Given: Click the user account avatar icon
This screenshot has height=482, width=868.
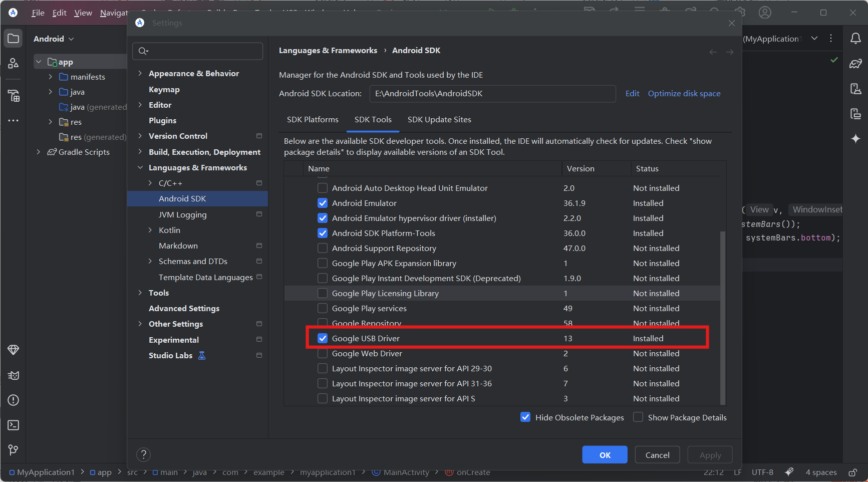Looking at the screenshot, I should click(765, 13).
